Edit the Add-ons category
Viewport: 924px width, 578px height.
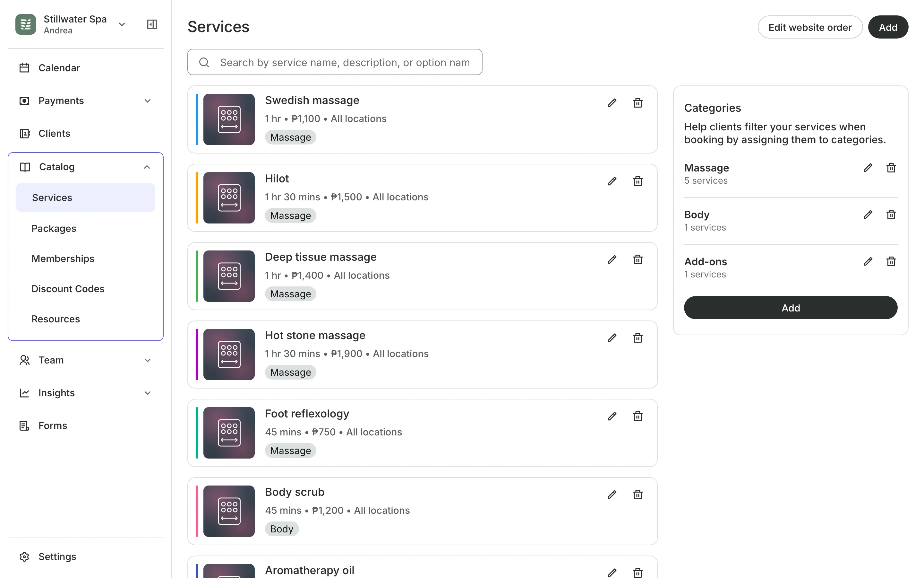pos(868,261)
